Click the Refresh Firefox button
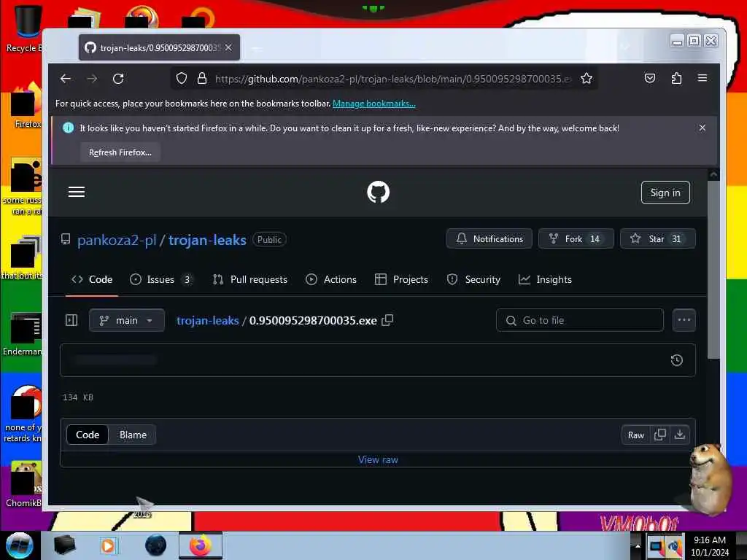This screenshot has height=560, width=747. point(120,152)
